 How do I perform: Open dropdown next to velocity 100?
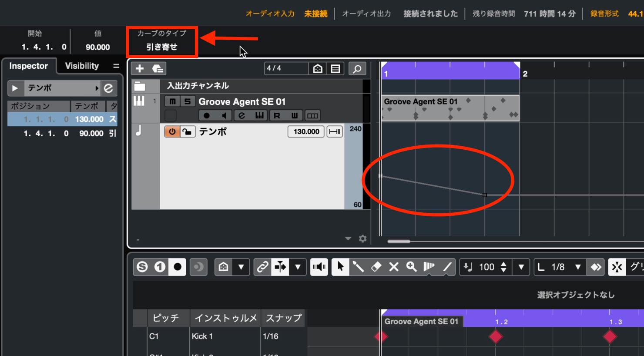[x=521, y=267]
